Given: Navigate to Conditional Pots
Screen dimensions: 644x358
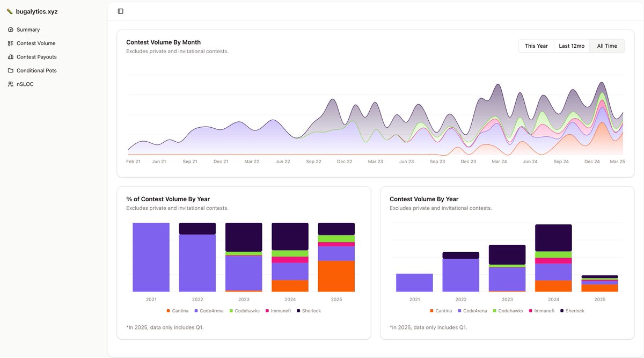Looking at the screenshot, I should pos(36,71).
